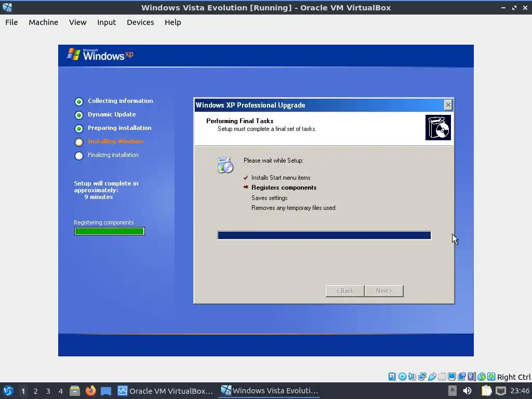Close the Windows XP Professional Upgrade dialog

(448, 105)
